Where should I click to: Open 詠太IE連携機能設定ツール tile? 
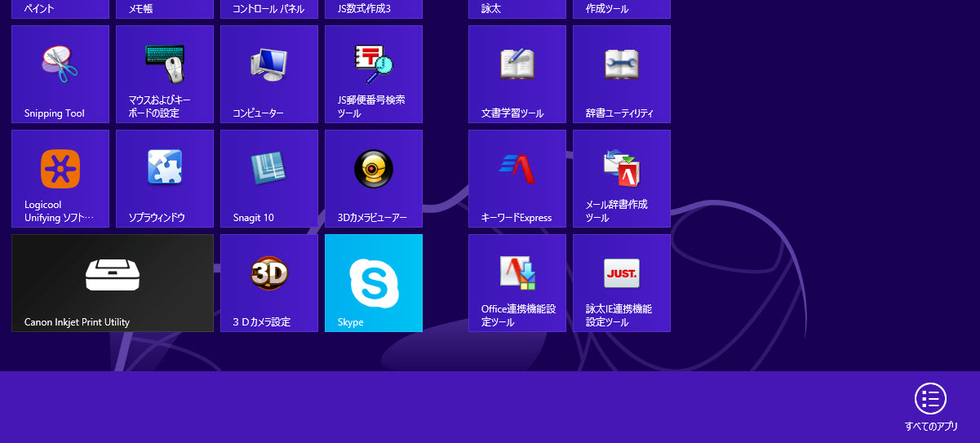pyautogui.click(x=622, y=283)
